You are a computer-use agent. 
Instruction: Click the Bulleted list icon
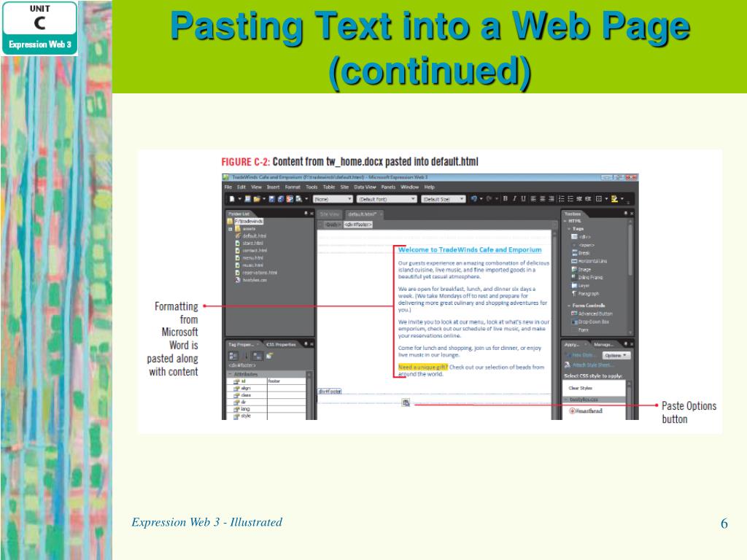570,198
